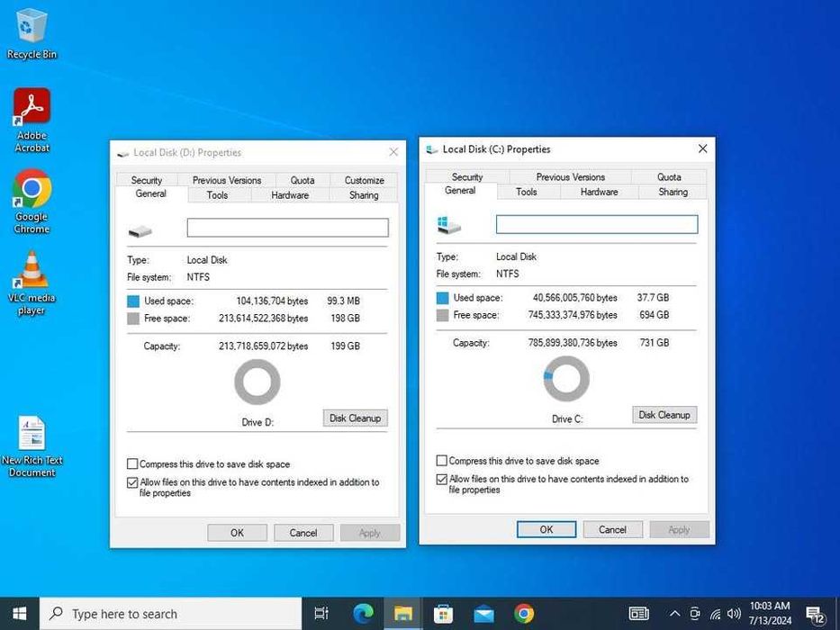Click the drive icon in D: Properties
The image size is (840, 630).
point(140,231)
